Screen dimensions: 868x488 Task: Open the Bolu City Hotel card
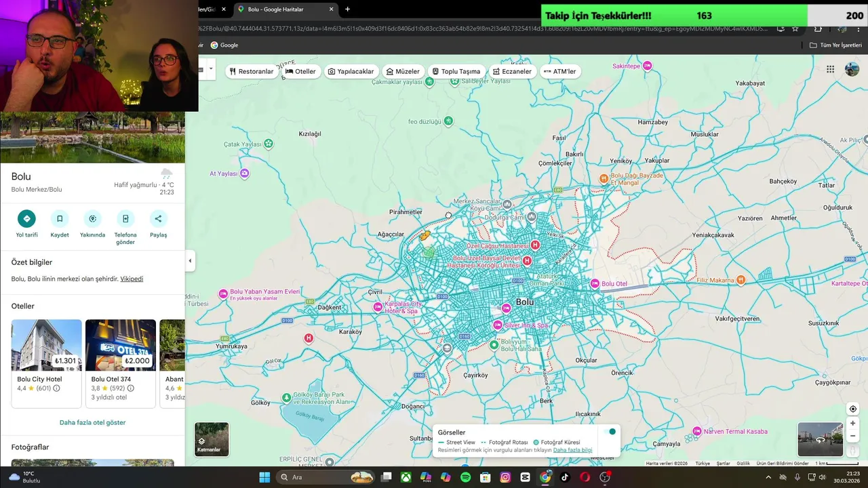46,363
